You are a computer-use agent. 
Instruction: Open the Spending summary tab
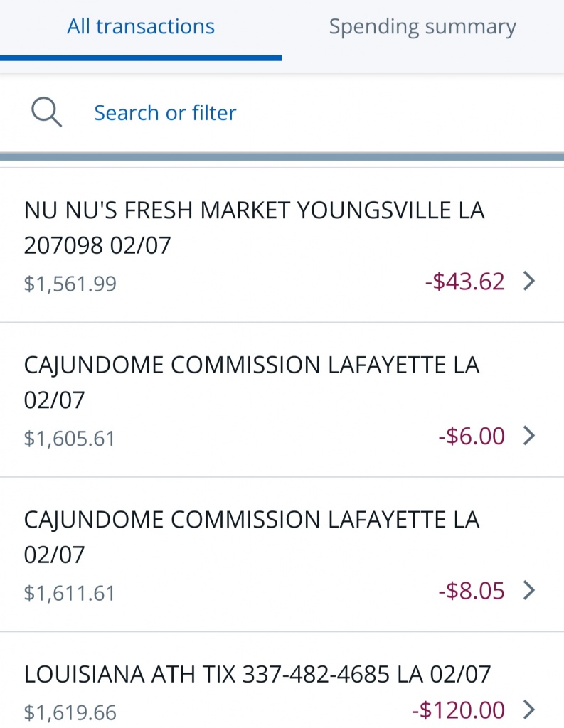pyautogui.click(x=422, y=28)
